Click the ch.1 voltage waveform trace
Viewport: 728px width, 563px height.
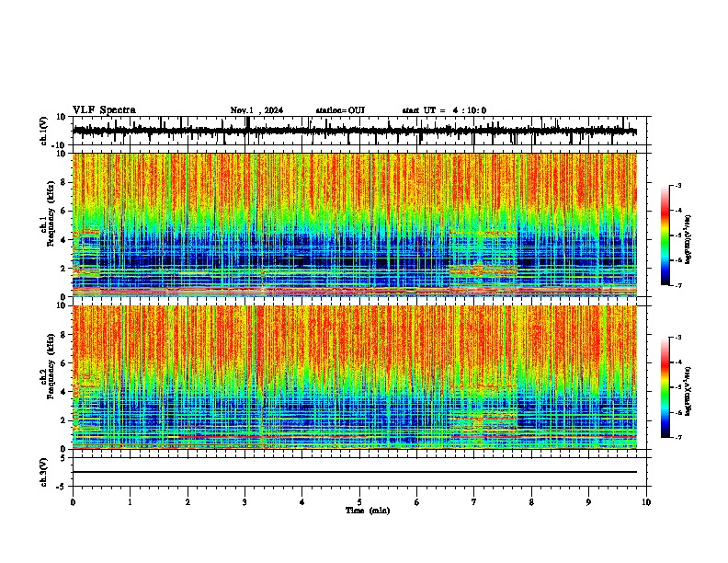tap(354, 131)
